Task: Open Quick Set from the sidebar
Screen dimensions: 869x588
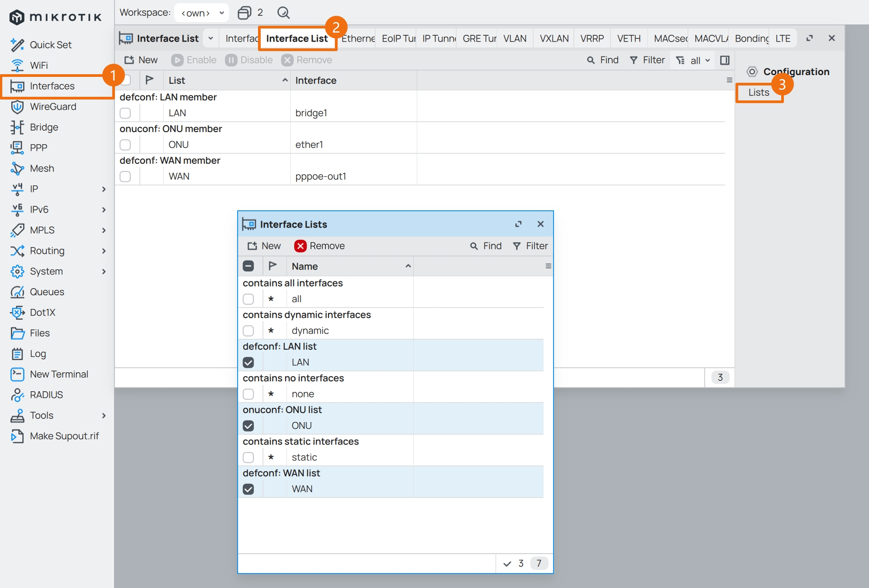Action: (x=50, y=45)
